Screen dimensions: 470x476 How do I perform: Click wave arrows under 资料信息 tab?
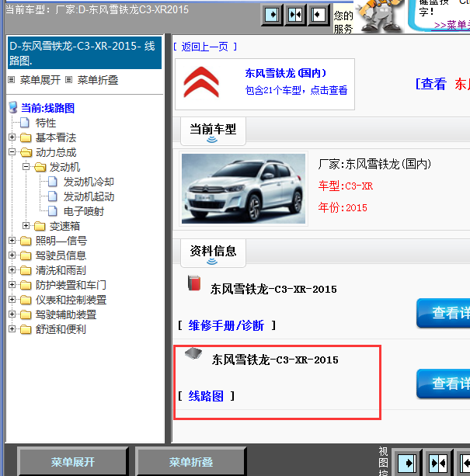click(212, 261)
